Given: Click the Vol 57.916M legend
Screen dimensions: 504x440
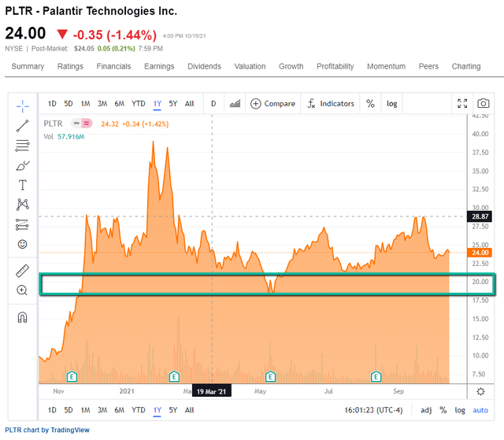Looking at the screenshot, I should [x=64, y=137].
